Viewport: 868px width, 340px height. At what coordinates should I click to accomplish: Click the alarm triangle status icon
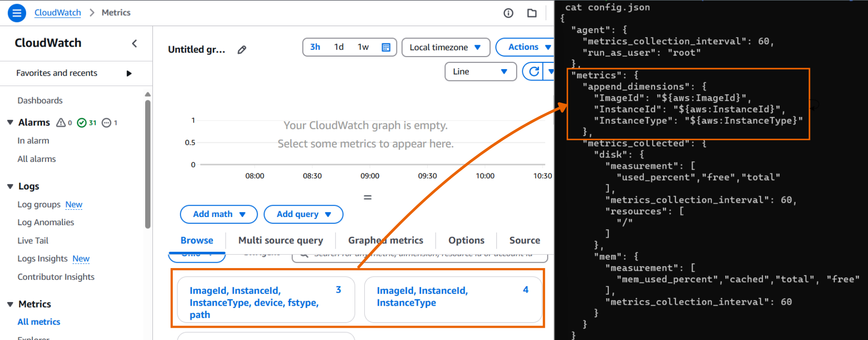(x=61, y=123)
